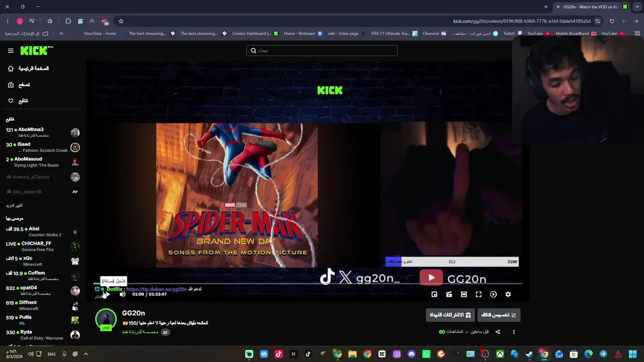Open the tab search dropdown arrow

coord(636,7)
